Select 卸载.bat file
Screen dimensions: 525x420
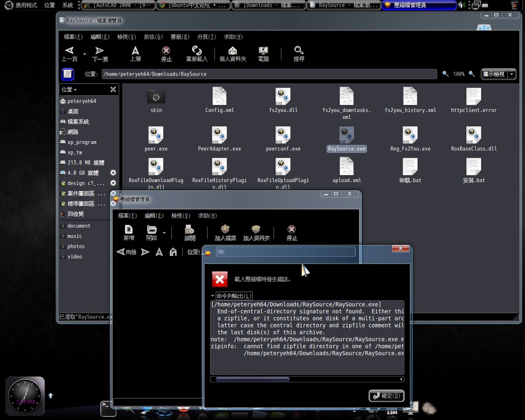point(410,171)
